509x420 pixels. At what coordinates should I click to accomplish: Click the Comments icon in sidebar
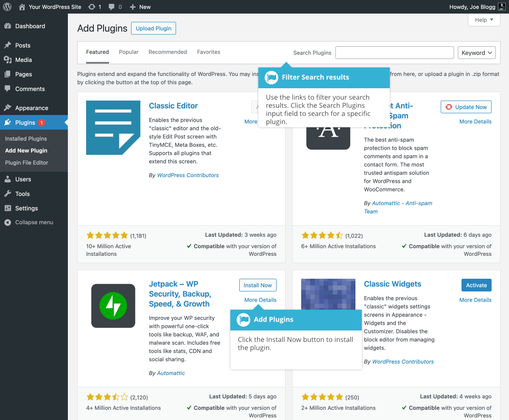click(x=8, y=89)
